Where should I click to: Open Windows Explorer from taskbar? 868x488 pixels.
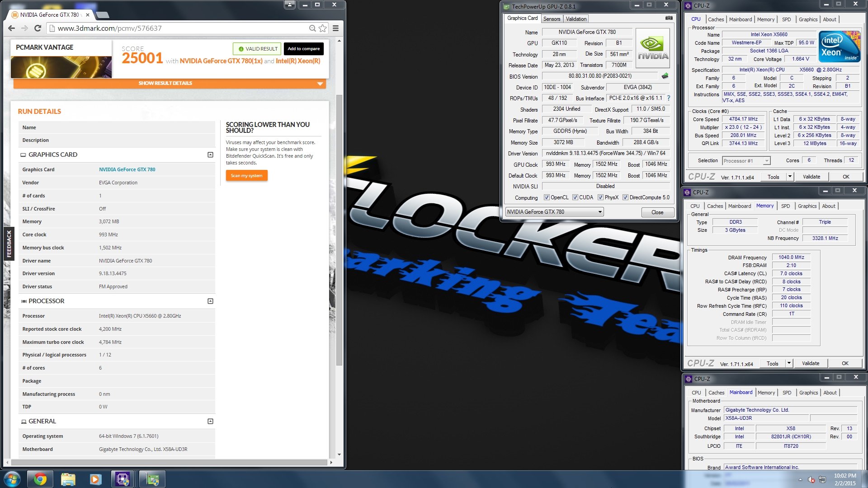coord(68,479)
